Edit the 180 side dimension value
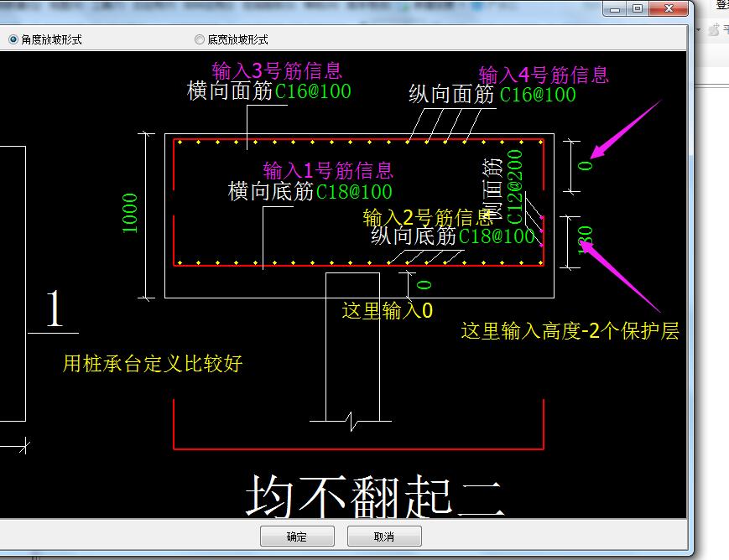This screenshot has height=560, width=729. point(586,240)
